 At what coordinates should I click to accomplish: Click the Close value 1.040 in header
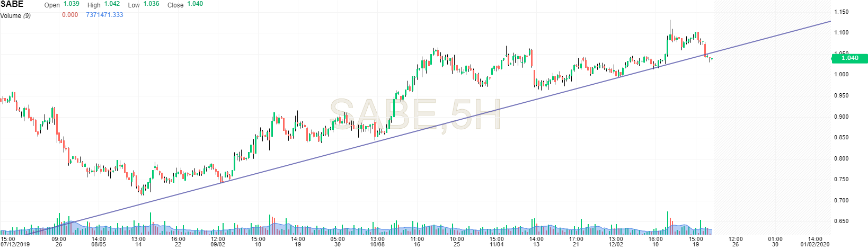(x=195, y=4)
